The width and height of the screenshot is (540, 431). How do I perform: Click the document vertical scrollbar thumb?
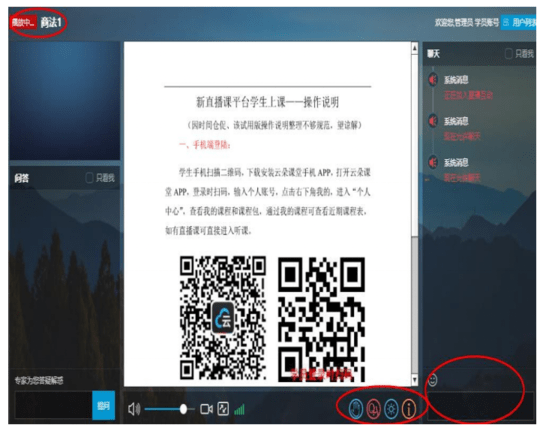415,145
